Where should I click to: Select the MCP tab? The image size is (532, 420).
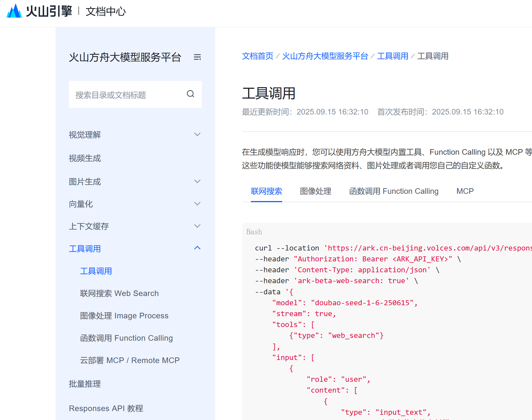(465, 191)
